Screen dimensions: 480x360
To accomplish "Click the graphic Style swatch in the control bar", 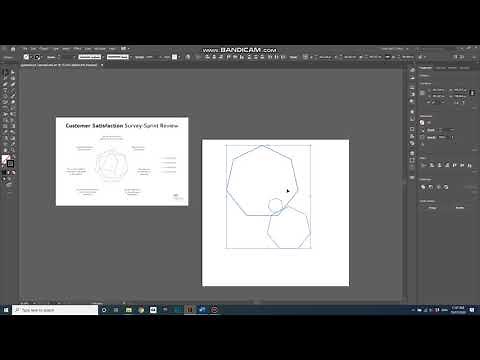I will click(174, 57).
